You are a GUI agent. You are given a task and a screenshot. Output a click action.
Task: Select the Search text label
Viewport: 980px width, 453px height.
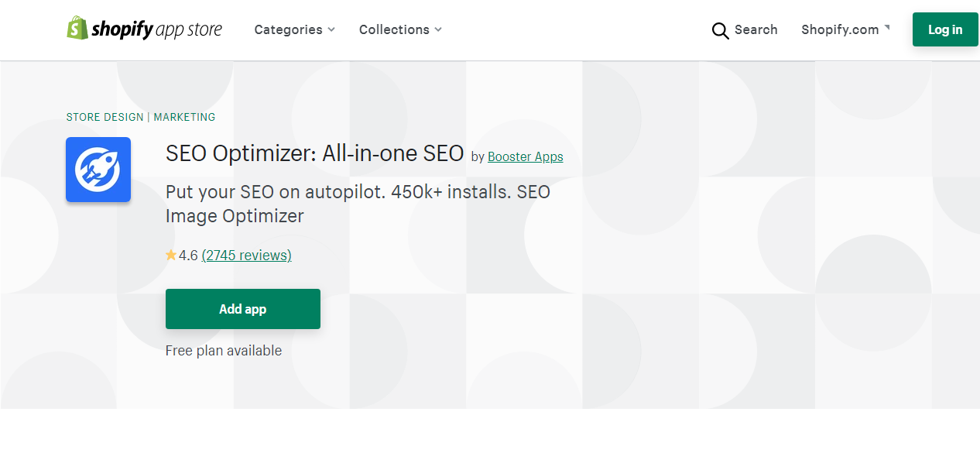[x=756, y=29]
